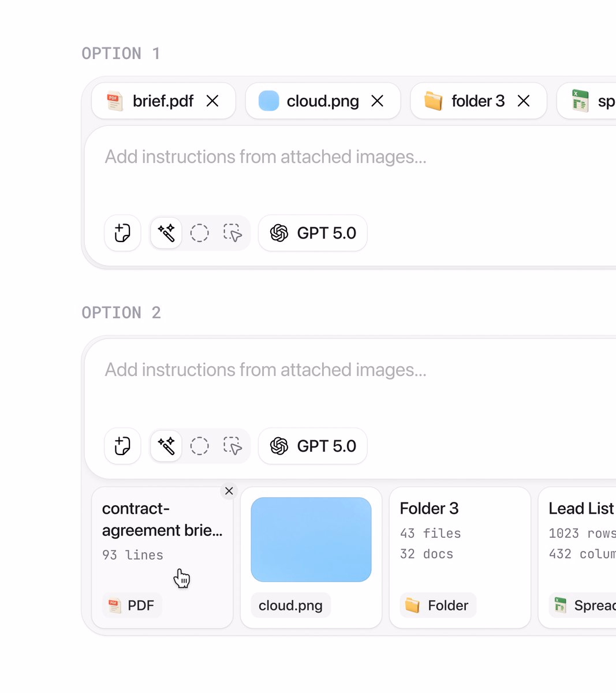Click the Folder 3 card title

430,509
